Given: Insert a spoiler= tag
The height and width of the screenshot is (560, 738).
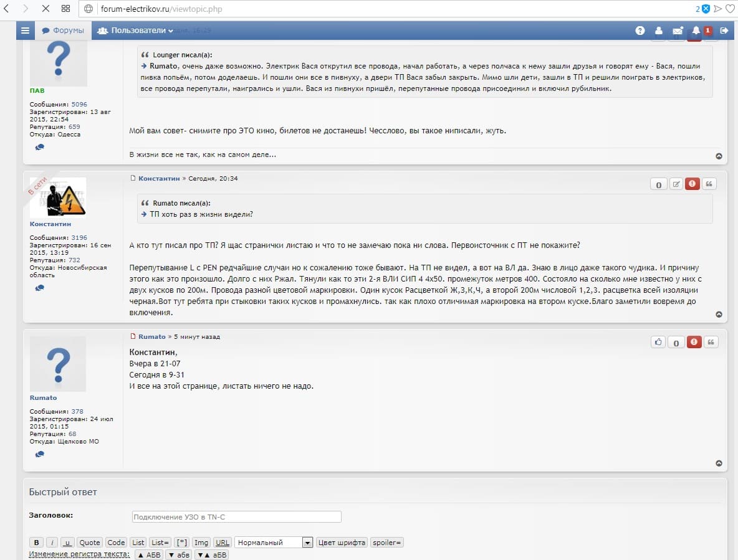Looking at the screenshot, I should [x=387, y=543].
